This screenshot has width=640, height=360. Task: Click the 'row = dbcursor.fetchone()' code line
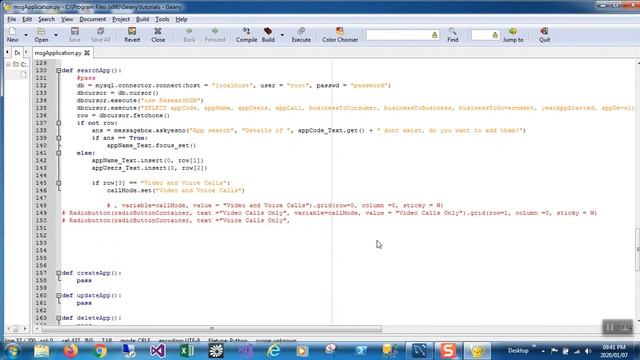tap(123, 116)
